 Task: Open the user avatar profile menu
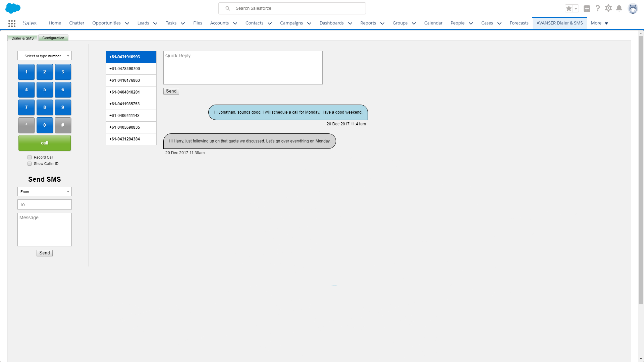633,8
